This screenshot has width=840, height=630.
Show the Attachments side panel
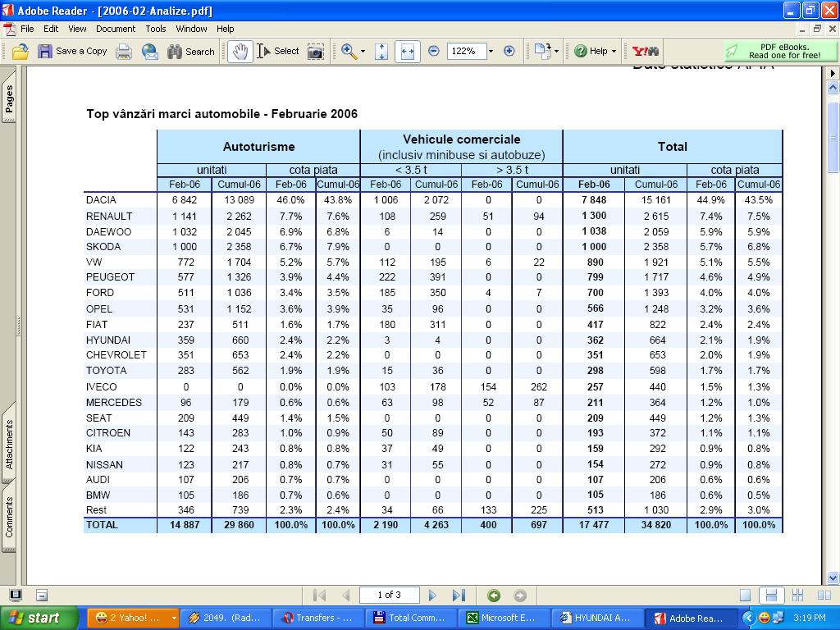[8, 444]
